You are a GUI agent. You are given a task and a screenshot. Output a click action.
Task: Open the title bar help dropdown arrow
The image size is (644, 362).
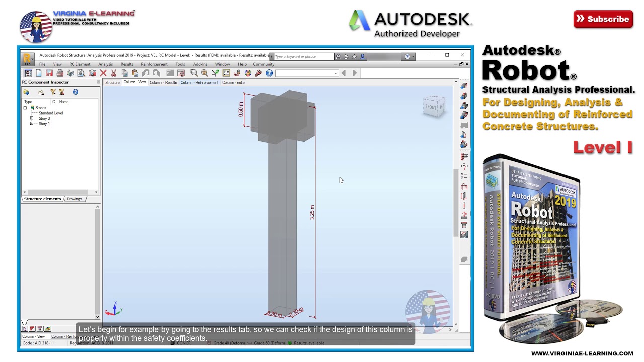[413, 57]
